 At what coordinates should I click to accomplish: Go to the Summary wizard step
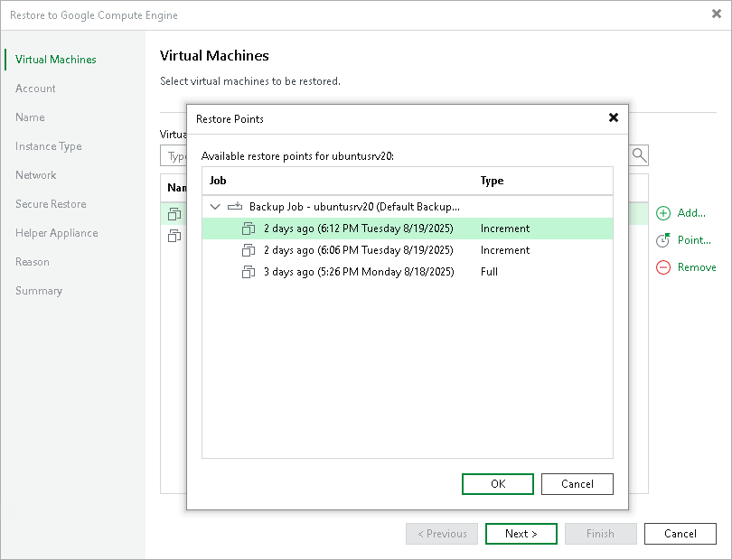39,291
